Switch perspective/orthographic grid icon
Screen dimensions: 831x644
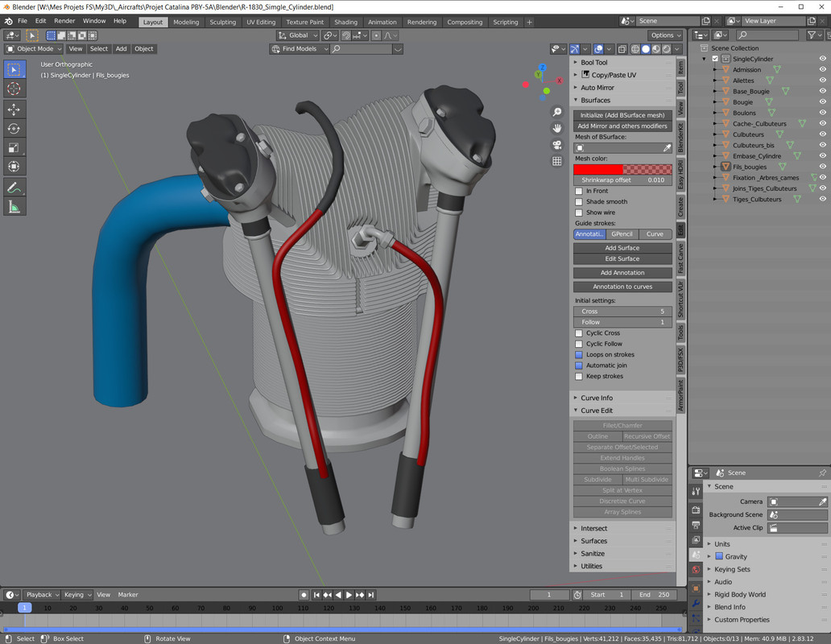click(x=557, y=161)
